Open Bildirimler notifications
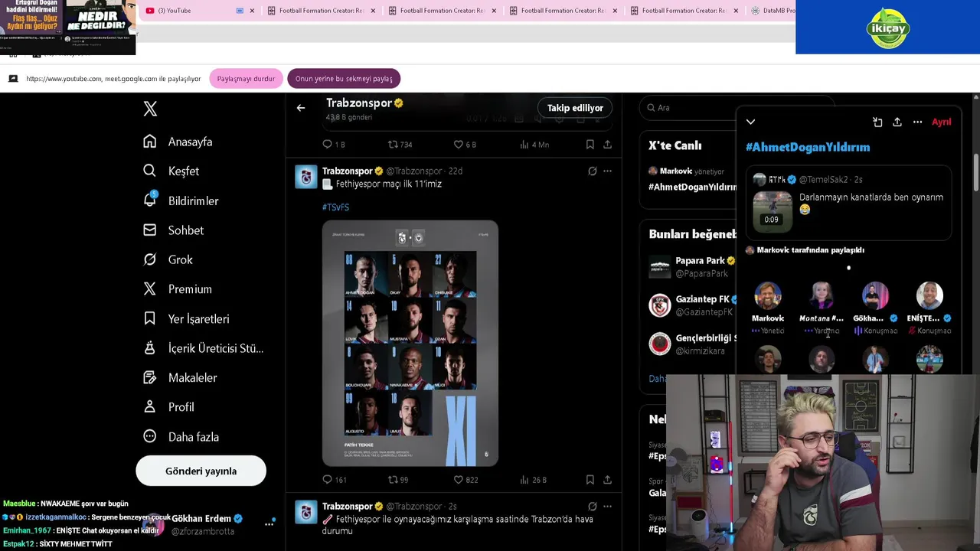The width and height of the screenshot is (980, 551). point(181,201)
